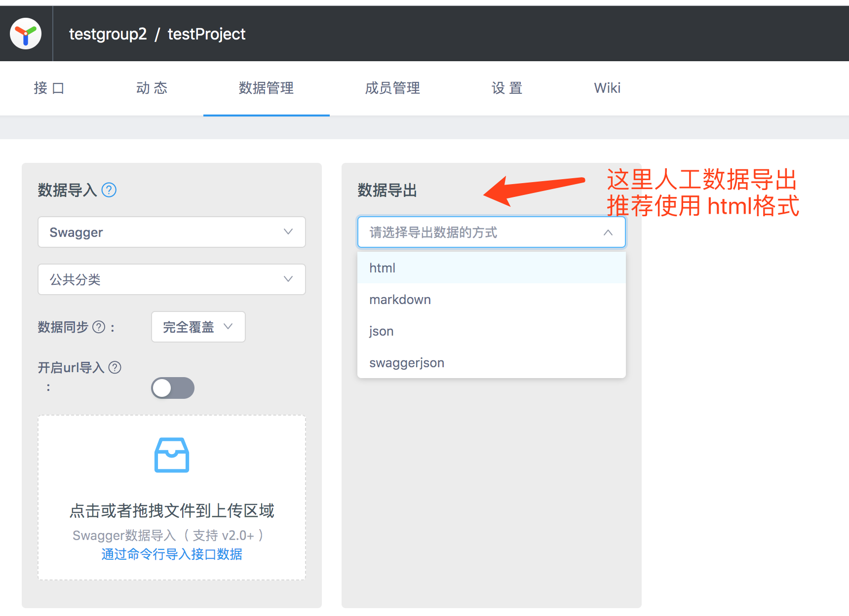Select swaggerjson export option

(x=492, y=362)
